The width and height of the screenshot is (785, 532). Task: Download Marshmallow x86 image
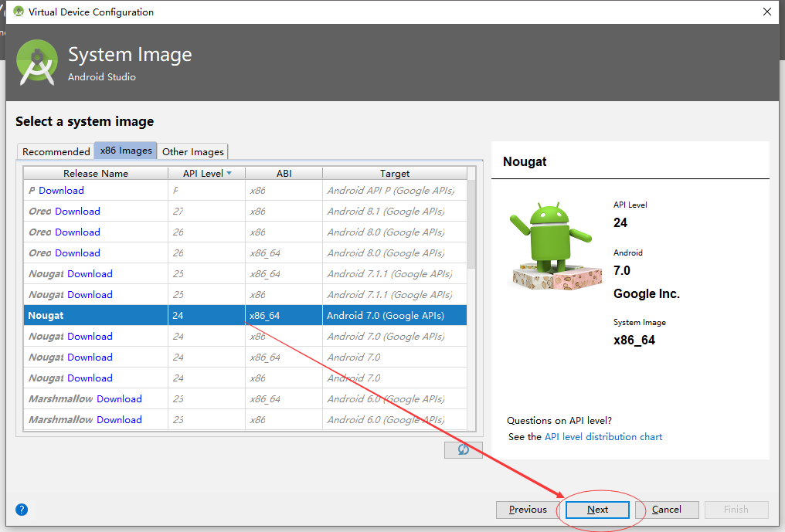tap(119, 420)
